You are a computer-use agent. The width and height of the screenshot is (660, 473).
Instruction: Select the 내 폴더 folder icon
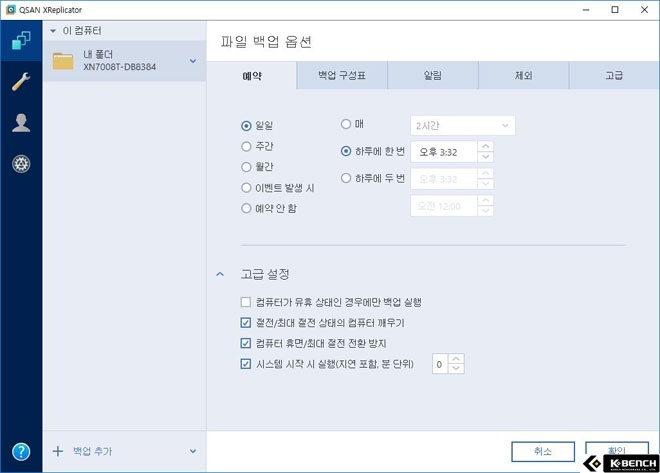(x=63, y=61)
